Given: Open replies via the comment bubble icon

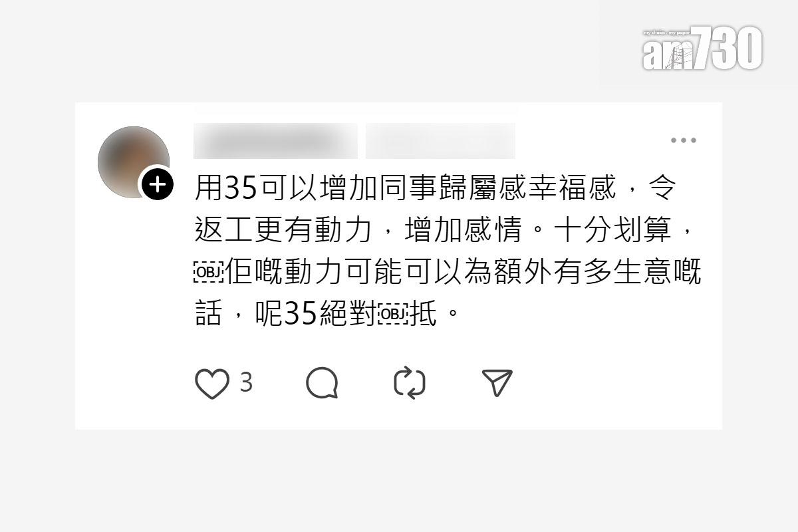Looking at the screenshot, I should point(323,384).
